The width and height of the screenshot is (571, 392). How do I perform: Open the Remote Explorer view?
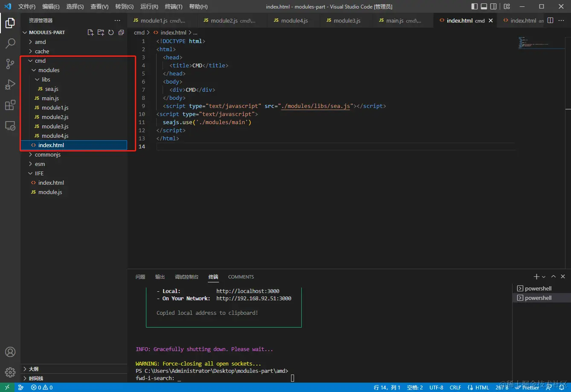click(x=10, y=125)
